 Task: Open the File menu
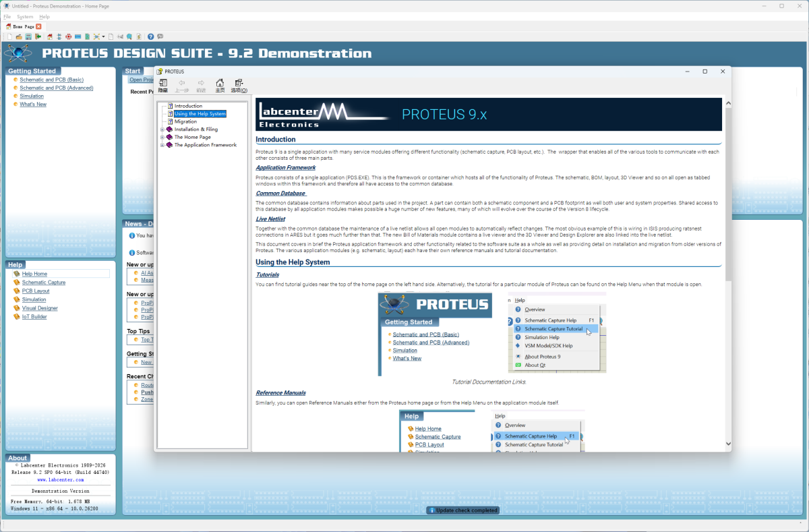point(7,16)
